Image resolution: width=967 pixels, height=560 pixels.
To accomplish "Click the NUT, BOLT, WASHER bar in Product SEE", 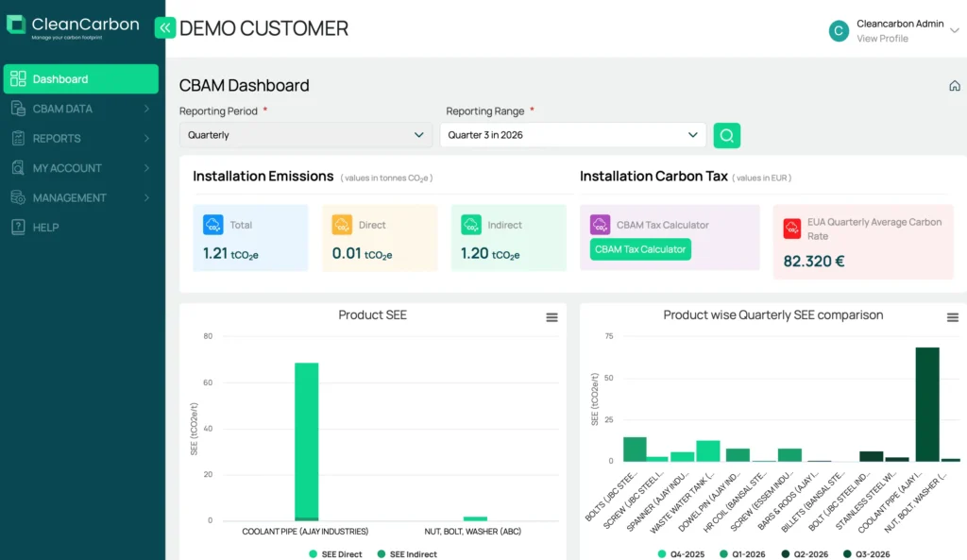I will pos(476,518).
